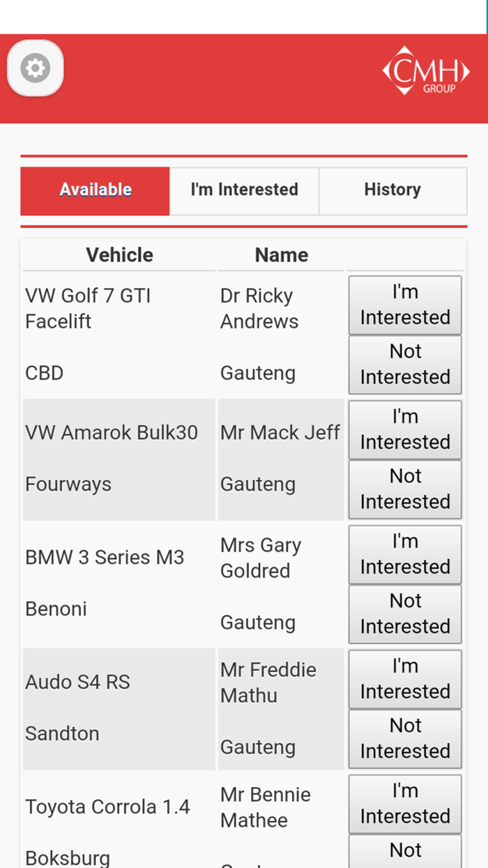Click Not Interested for Audo S4 RS

404,738
